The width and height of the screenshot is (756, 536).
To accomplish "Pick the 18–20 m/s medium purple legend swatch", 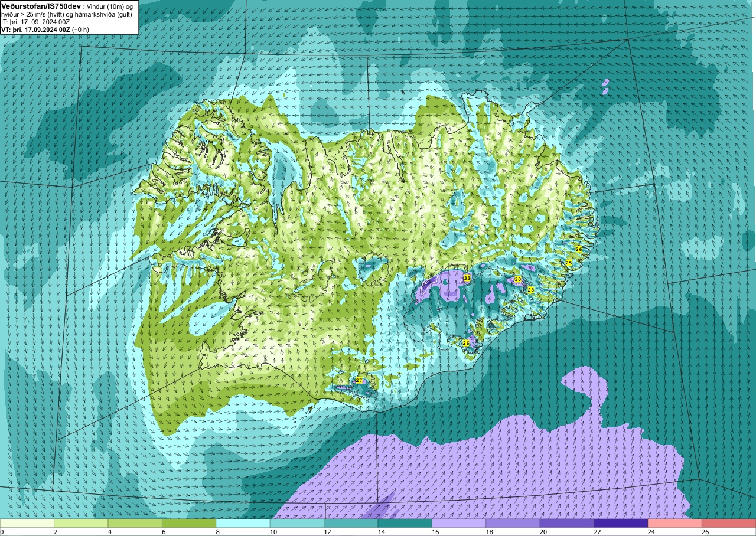I will click(x=513, y=523).
